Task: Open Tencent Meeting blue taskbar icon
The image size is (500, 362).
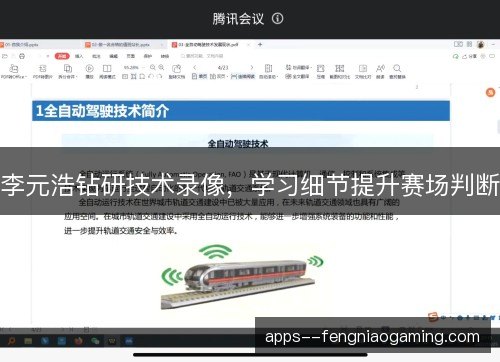Action: click(129, 341)
